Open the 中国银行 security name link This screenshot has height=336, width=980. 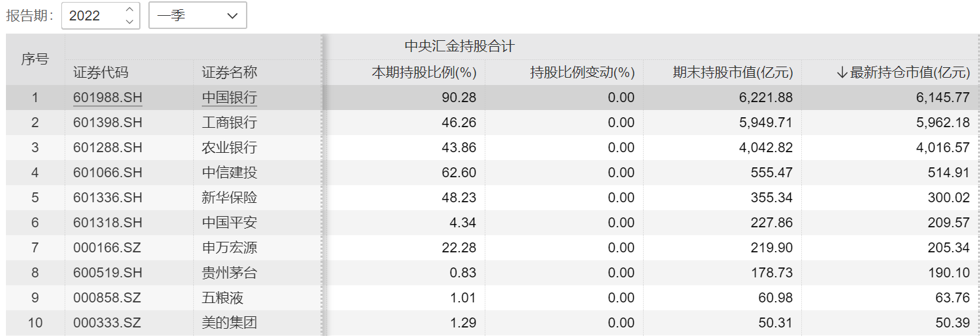point(229,98)
